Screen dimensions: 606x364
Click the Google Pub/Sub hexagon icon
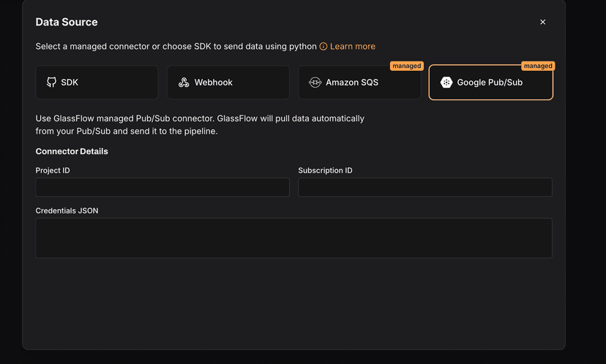click(446, 82)
